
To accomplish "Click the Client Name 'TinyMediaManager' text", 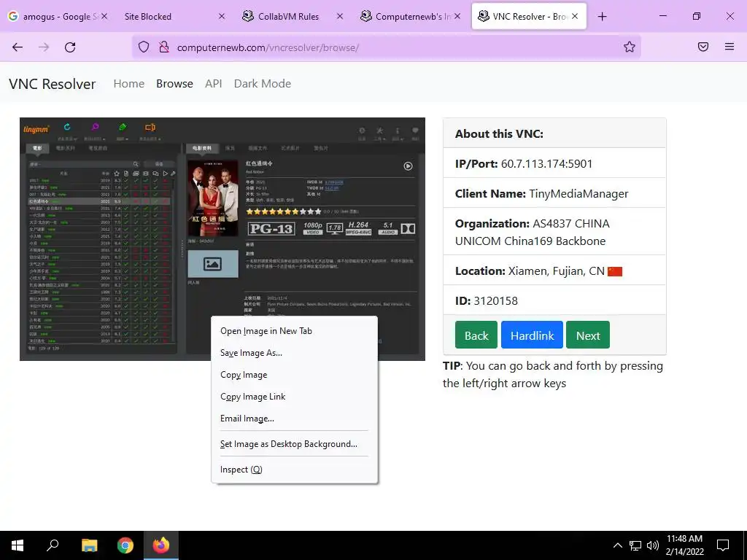I will [578, 194].
